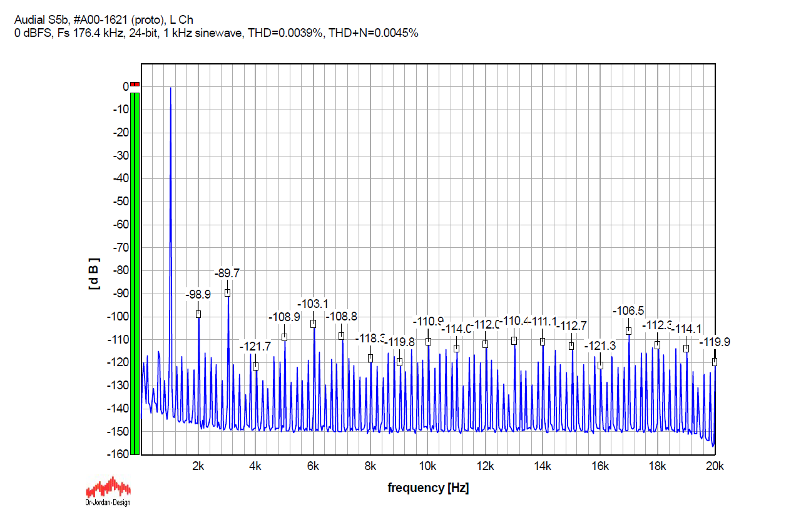
Task: Click the -112.7 marker at 15 kHz
Action: 571,346
